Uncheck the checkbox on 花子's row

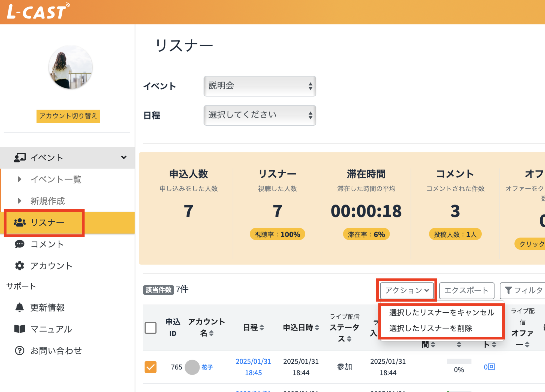150,367
